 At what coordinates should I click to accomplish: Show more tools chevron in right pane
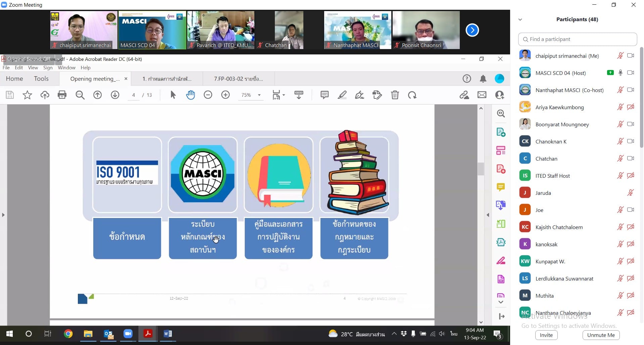coord(501,302)
